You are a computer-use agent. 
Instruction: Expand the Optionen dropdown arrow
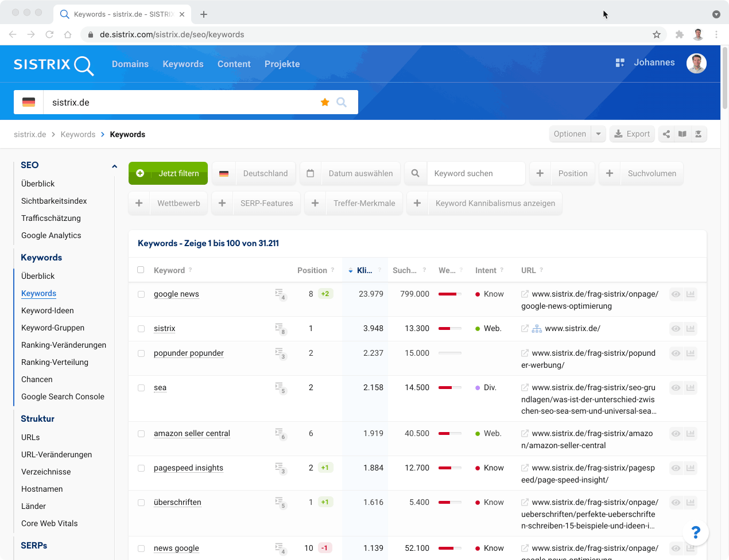click(x=599, y=134)
